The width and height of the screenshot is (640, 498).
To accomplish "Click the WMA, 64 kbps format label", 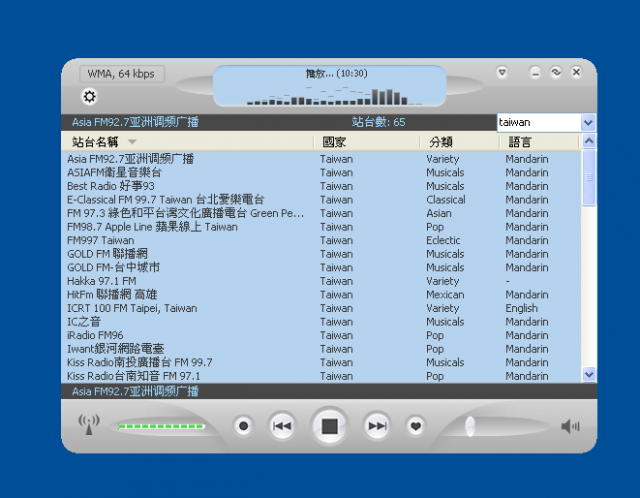I will click(x=122, y=74).
